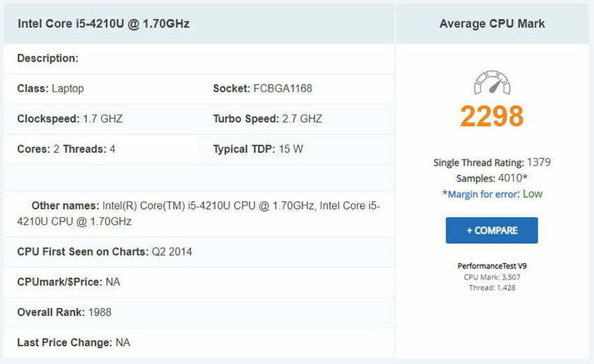This screenshot has width=594, height=364.
Task: Open the Margin for error link
Action: pyautogui.click(x=483, y=194)
